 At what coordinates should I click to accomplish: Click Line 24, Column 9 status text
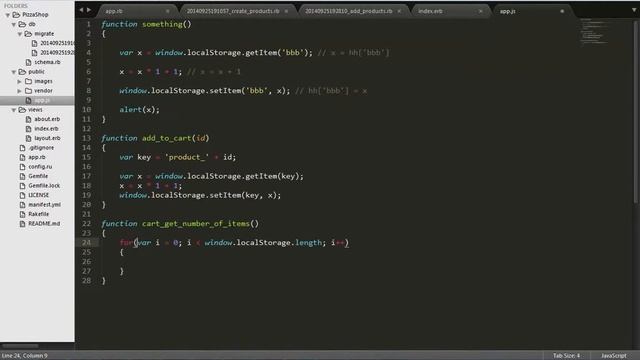click(24, 356)
